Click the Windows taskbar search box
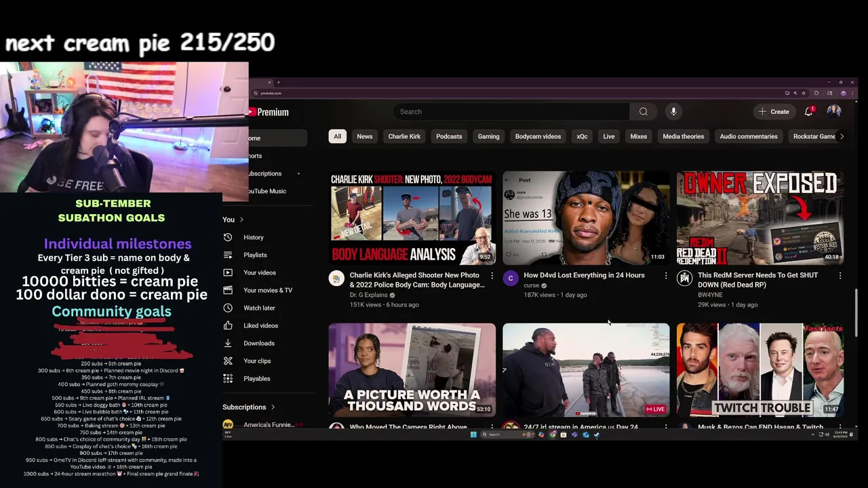 pyautogui.click(x=507, y=434)
